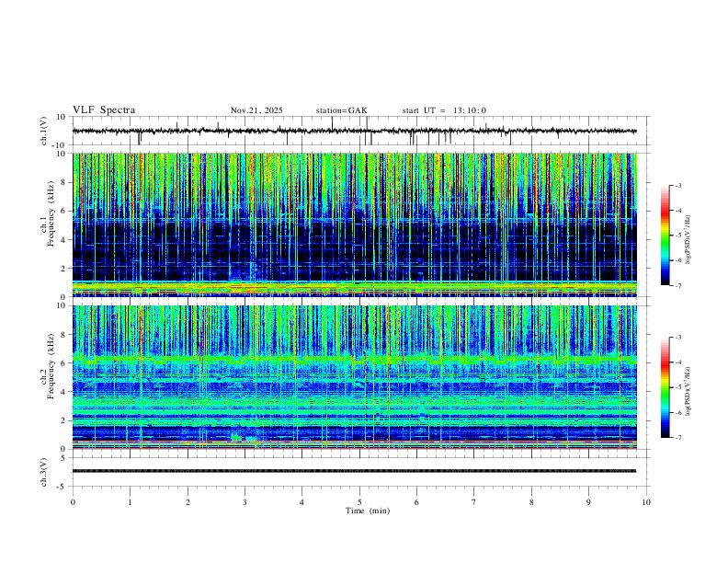Click the ch.1 spectrogram plot
The height and width of the screenshot is (563, 728).
coord(354,224)
